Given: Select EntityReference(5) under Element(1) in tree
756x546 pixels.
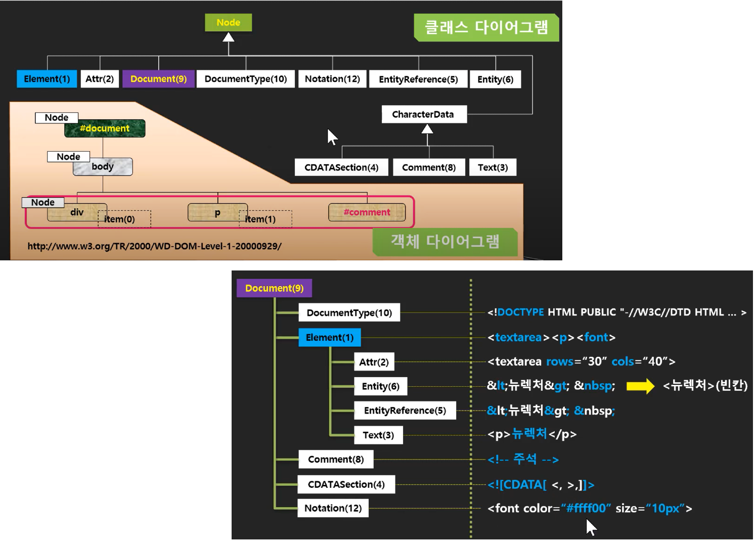Looking at the screenshot, I should [x=405, y=411].
